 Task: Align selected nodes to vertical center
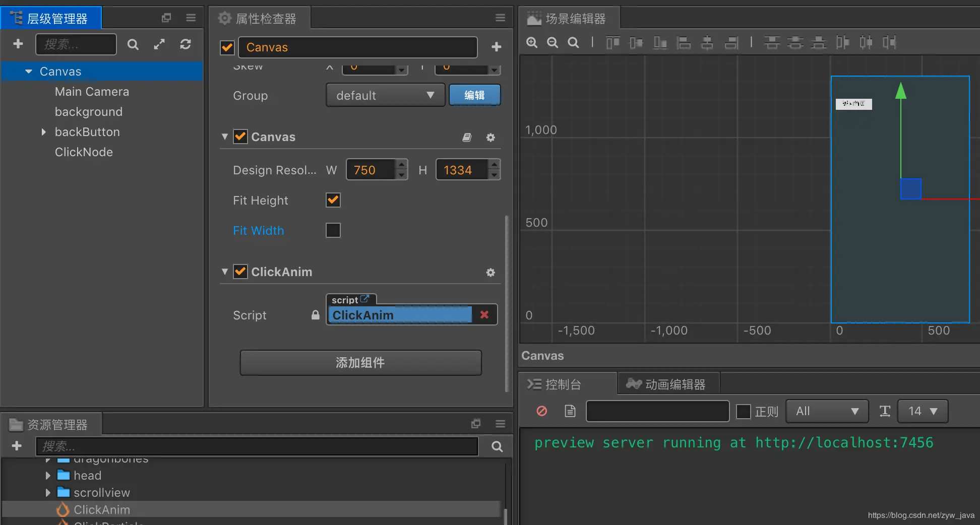click(636, 42)
